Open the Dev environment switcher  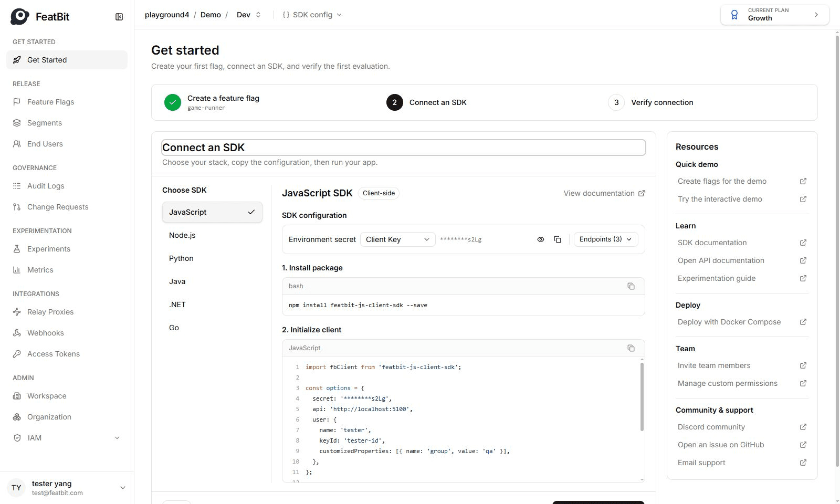click(x=249, y=15)
